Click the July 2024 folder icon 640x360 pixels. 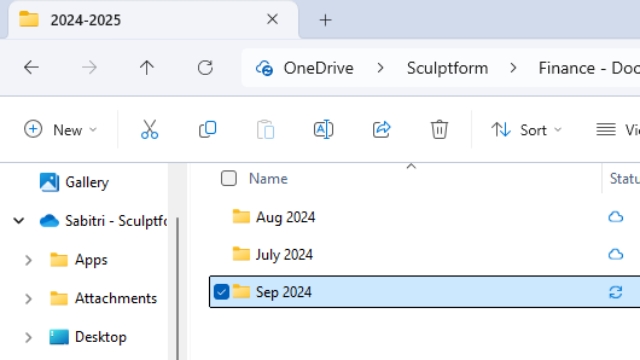241,254
